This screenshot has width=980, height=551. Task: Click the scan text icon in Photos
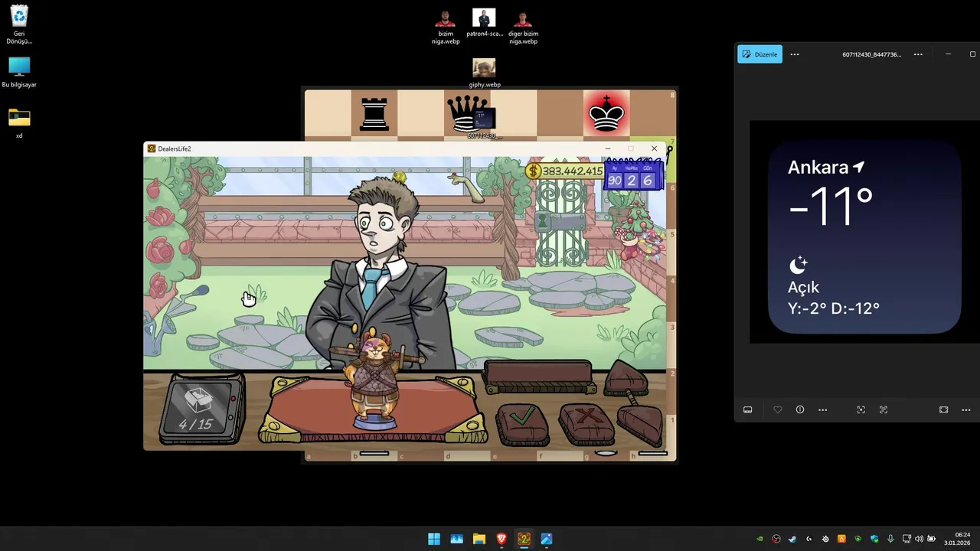884,410
